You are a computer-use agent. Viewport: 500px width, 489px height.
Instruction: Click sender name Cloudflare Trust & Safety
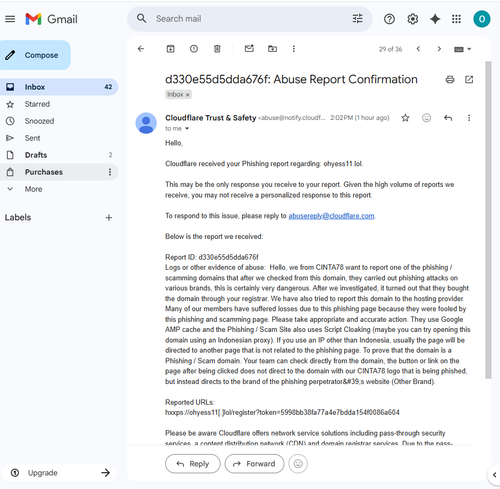point(210,118)
